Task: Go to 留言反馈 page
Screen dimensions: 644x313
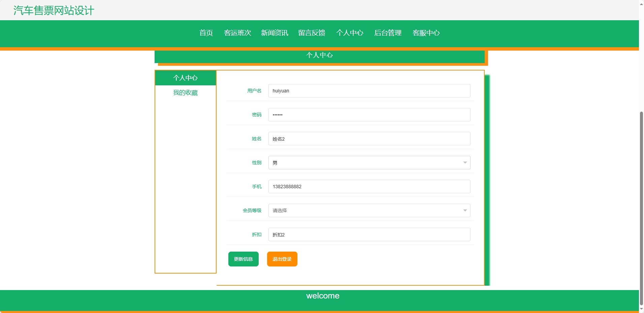Action: pyautogui.click(x=312, y=33)
